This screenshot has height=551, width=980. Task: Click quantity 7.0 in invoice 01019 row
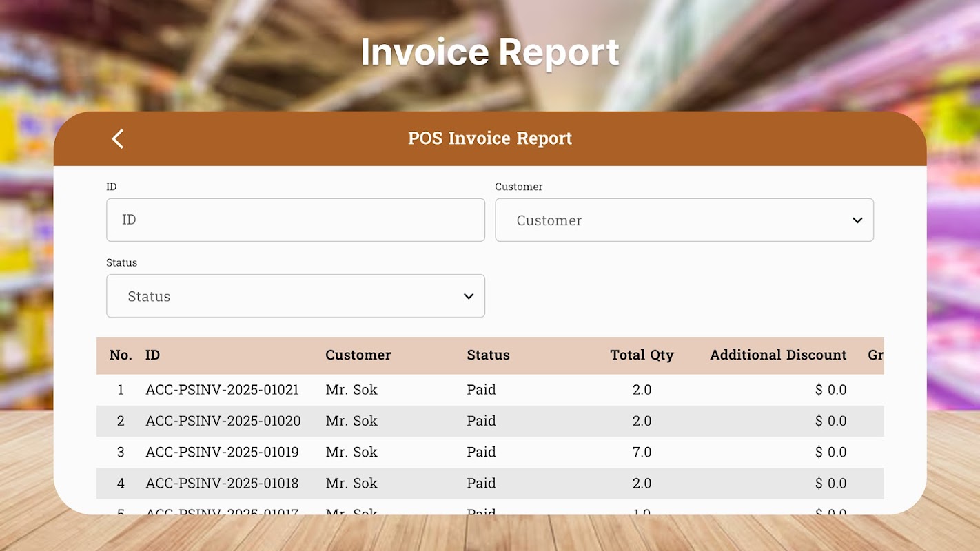(642, 452)
